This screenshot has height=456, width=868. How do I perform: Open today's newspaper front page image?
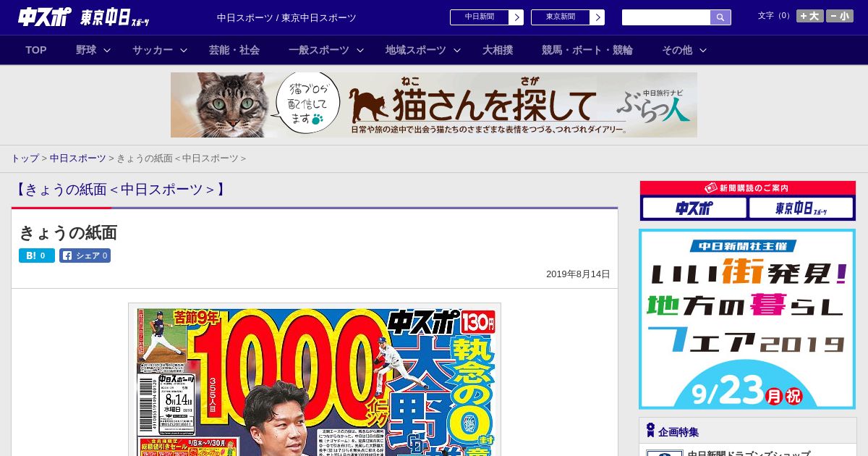pos(315,379)
